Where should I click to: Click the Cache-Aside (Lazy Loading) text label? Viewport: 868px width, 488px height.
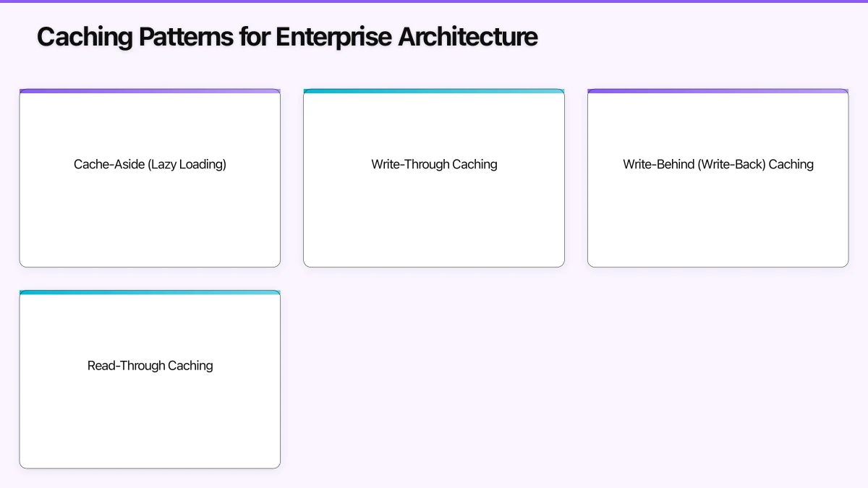(150, 164)
